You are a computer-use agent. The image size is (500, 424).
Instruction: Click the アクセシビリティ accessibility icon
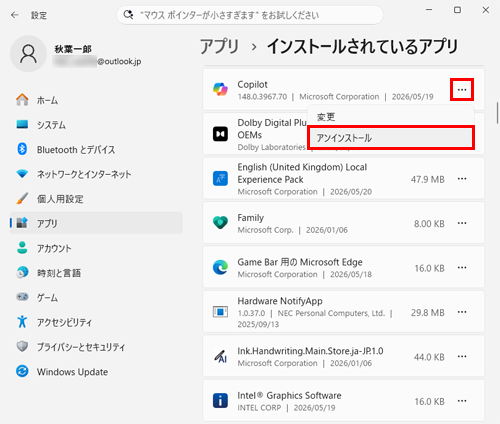click(22, 322)
